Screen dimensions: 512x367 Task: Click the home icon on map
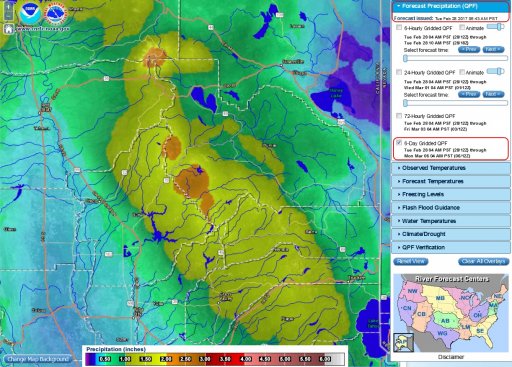click(x=9, y=29)
